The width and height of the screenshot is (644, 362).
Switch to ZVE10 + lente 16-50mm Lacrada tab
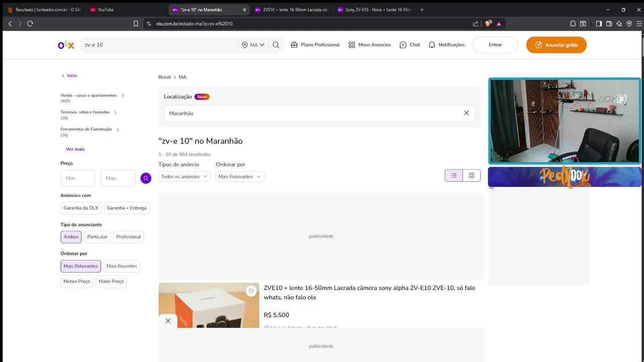(x=292, y=10)
